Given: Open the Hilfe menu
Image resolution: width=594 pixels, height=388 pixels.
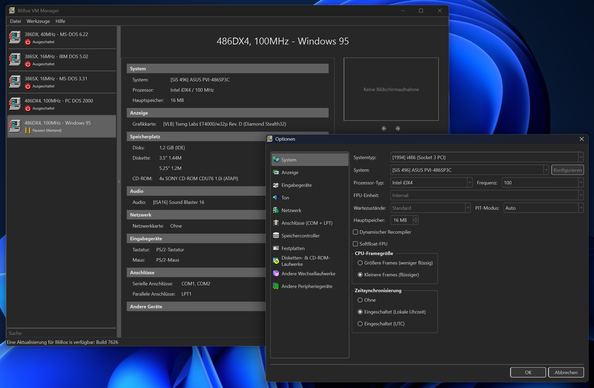Looking at the screenshot, I should 60,21.
